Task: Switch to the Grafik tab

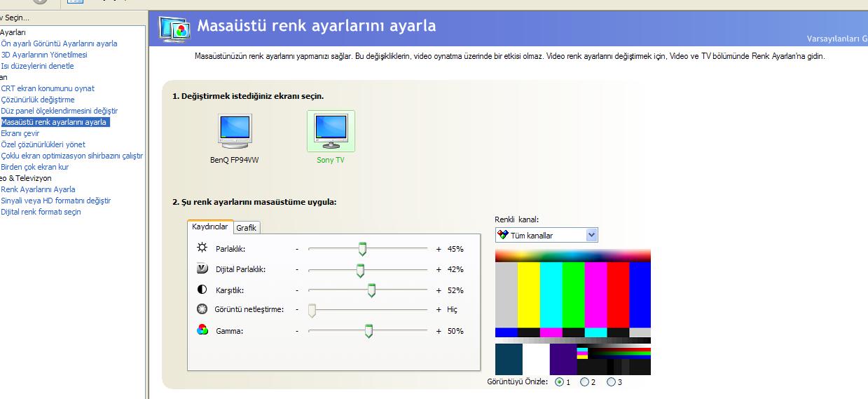Action: pyautogui.click(x=247, y=228)
